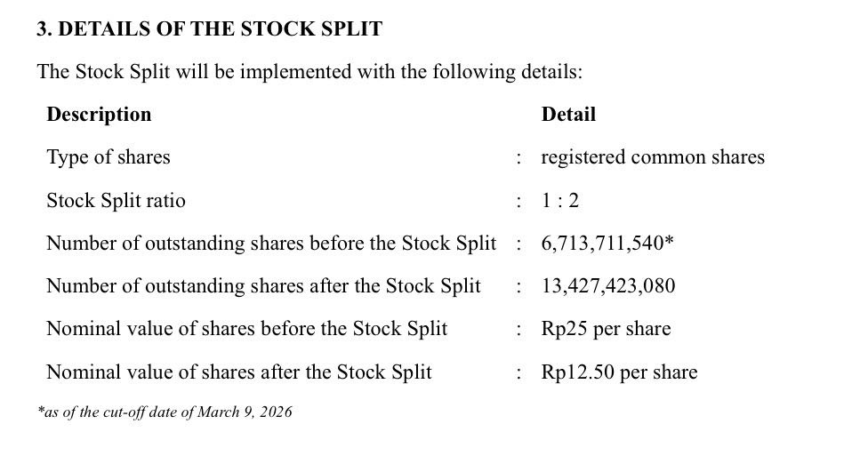The height and width of the screenshot is (472, 868).
Task: Click the cut-off date footnote text
Action: point(165,412)
